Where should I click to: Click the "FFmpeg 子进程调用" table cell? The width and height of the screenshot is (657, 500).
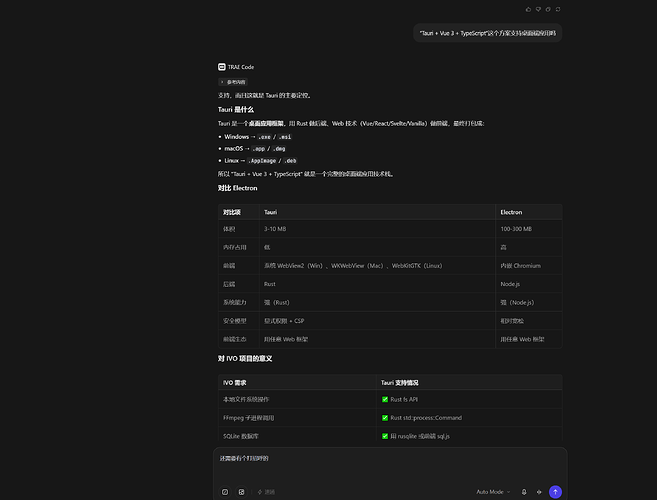(x=297, y=418)
